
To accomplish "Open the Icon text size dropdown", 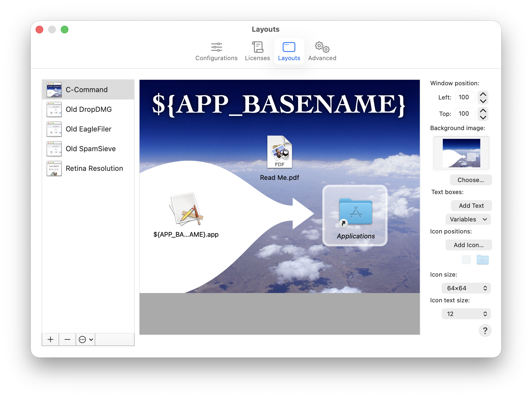I will pos(466,314).
